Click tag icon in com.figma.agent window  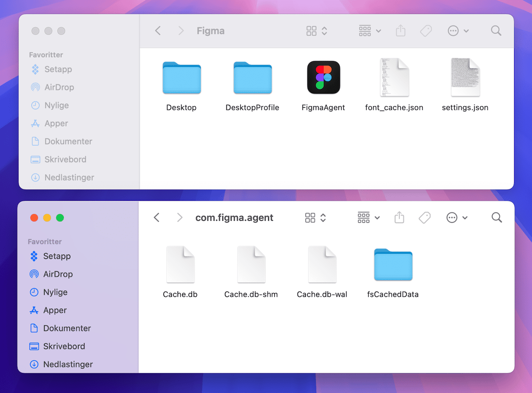click(424, 218)
